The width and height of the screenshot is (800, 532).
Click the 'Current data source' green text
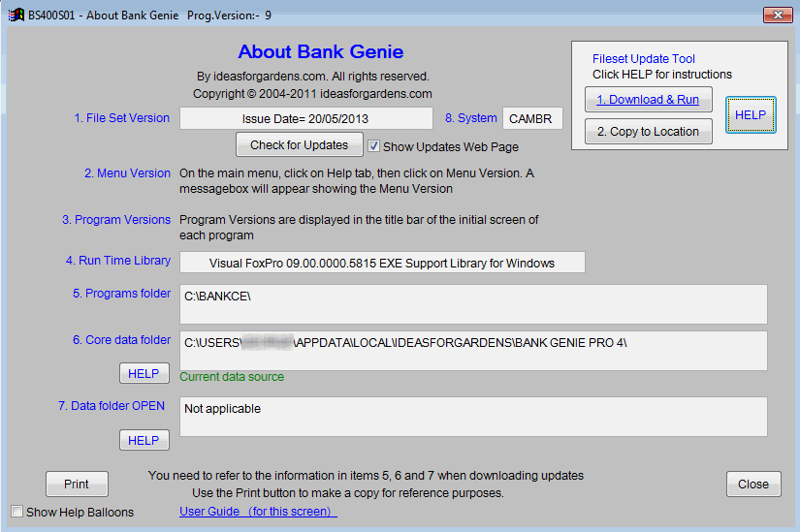coord(232,377)
